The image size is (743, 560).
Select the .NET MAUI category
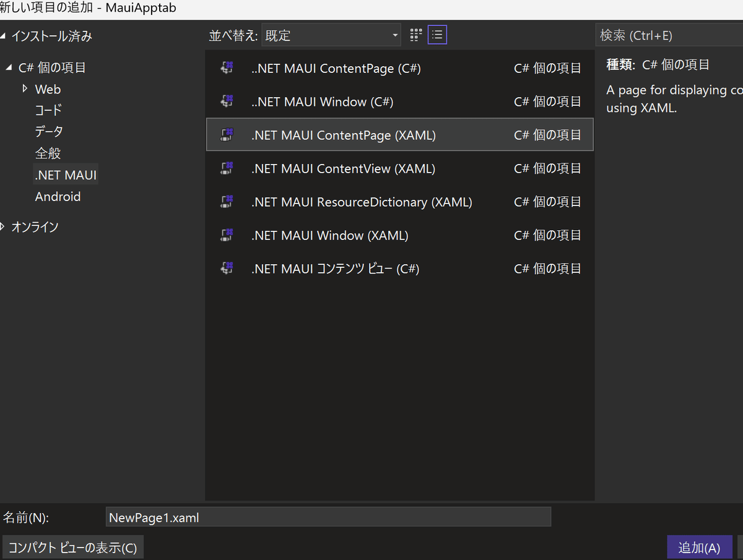click(x=66, y=175)
